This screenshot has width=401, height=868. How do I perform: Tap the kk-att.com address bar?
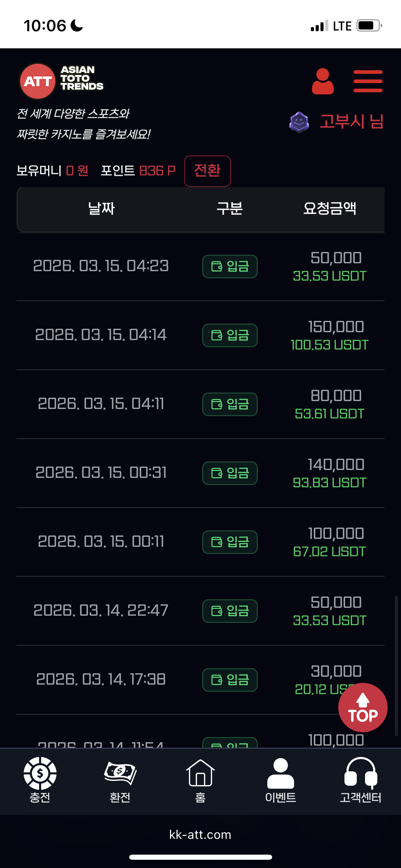point(200,835)
